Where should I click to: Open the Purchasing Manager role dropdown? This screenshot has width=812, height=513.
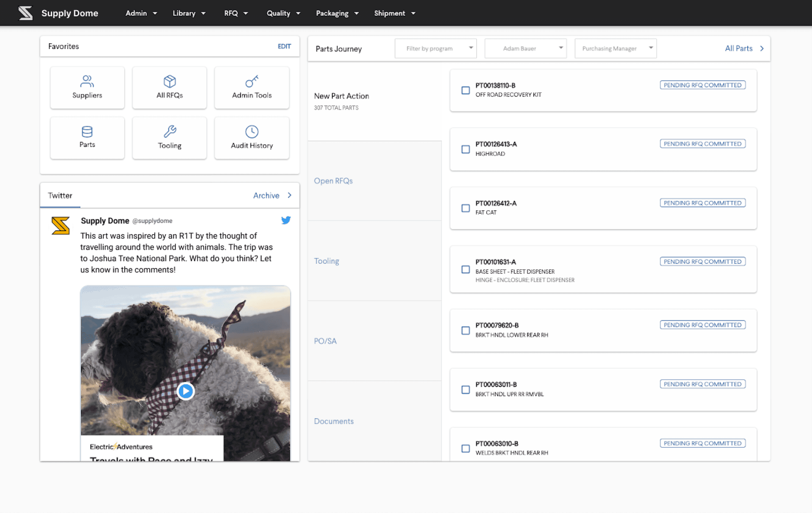pyautogui.click(x=615, y=48)
